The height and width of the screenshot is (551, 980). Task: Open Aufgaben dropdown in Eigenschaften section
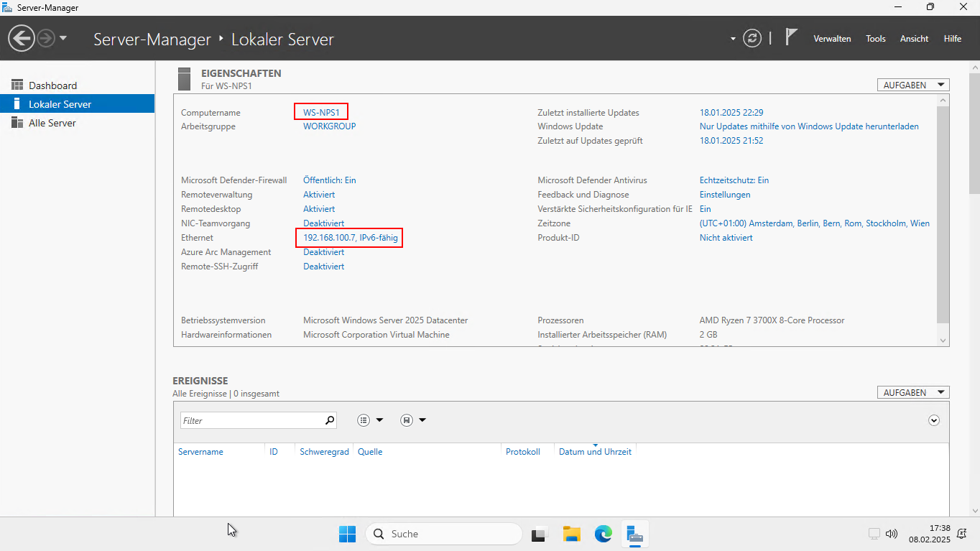click(x=913, y=85)
